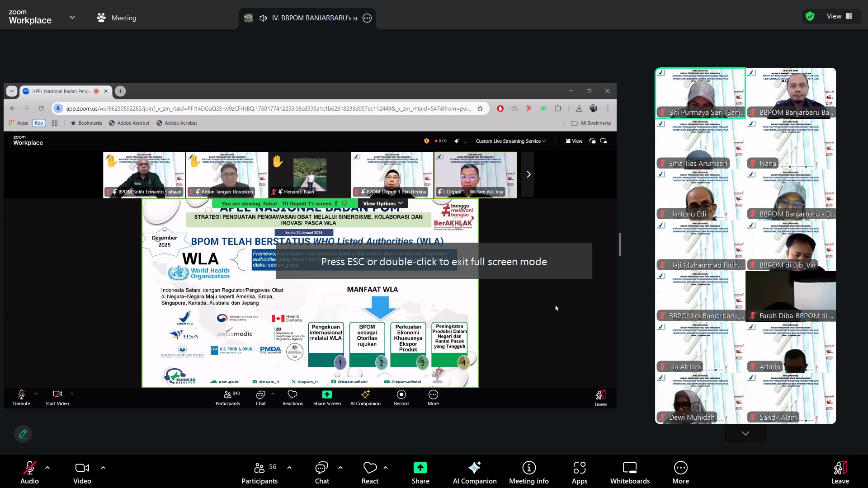Toggle the speaker icon beside shared screen name
This screenshot has width=868, height=488.
(x=263, y=18)
